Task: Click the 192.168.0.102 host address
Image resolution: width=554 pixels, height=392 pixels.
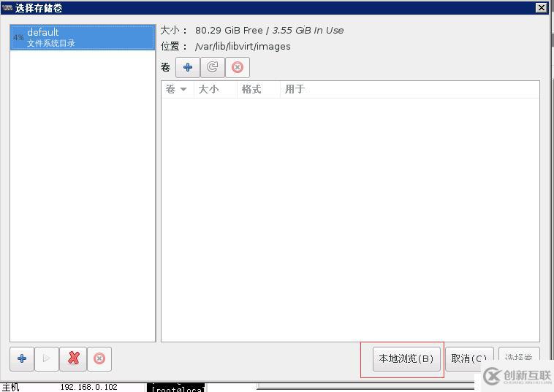Action: 88,387
